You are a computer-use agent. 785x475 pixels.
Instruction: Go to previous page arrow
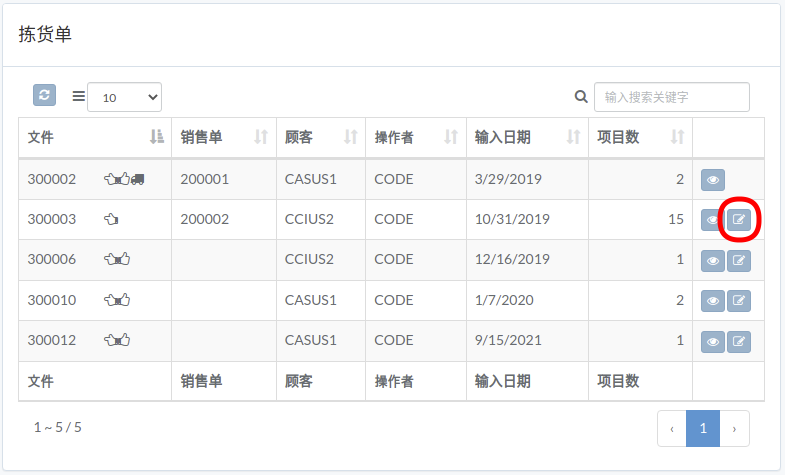(672, 428)
